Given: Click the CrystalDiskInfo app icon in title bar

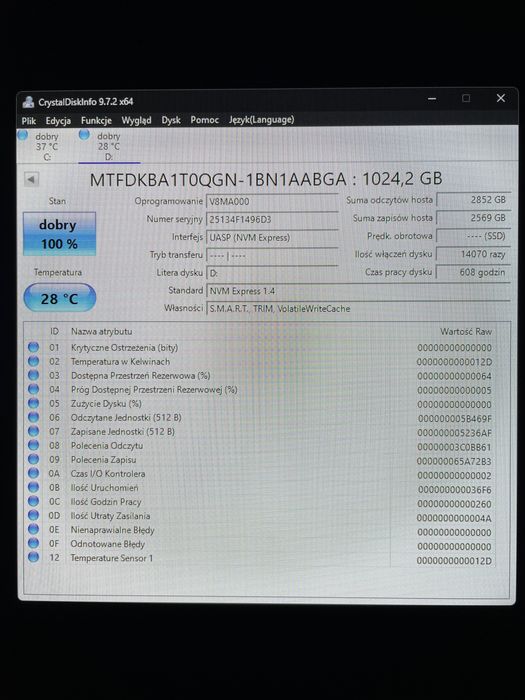Looking at the screenshot, I should tap(29, 102).
